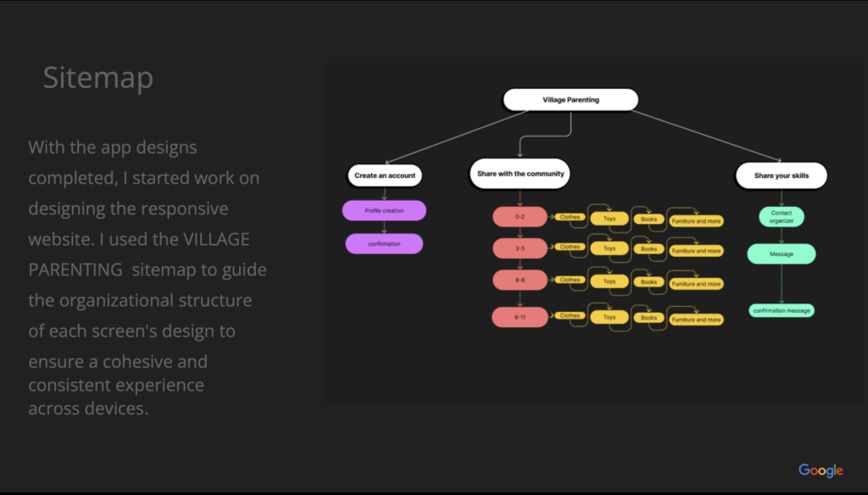Click the green Contact organizer node
Screen dimensions: 868x495
[781, 217]
